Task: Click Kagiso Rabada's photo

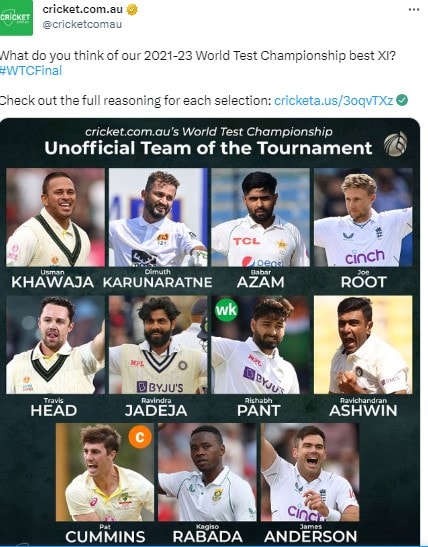Action: click(208, 472)
